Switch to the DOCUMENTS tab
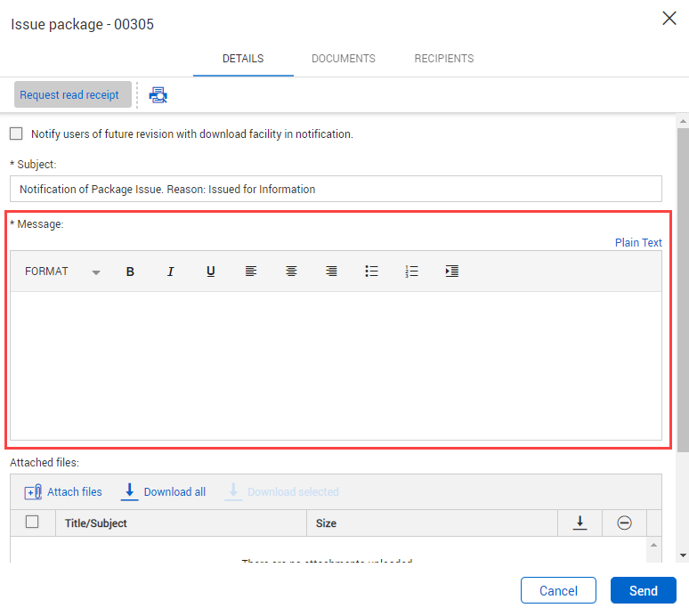Viewport: 689px width, 616px height. pos(343,59)
